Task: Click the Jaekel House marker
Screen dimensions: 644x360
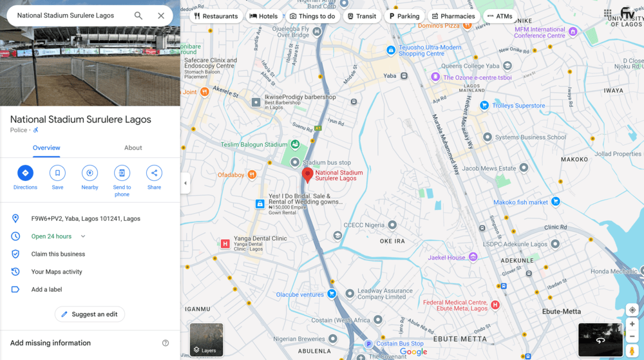Action: pyautogui.click(x=473, y=257)
